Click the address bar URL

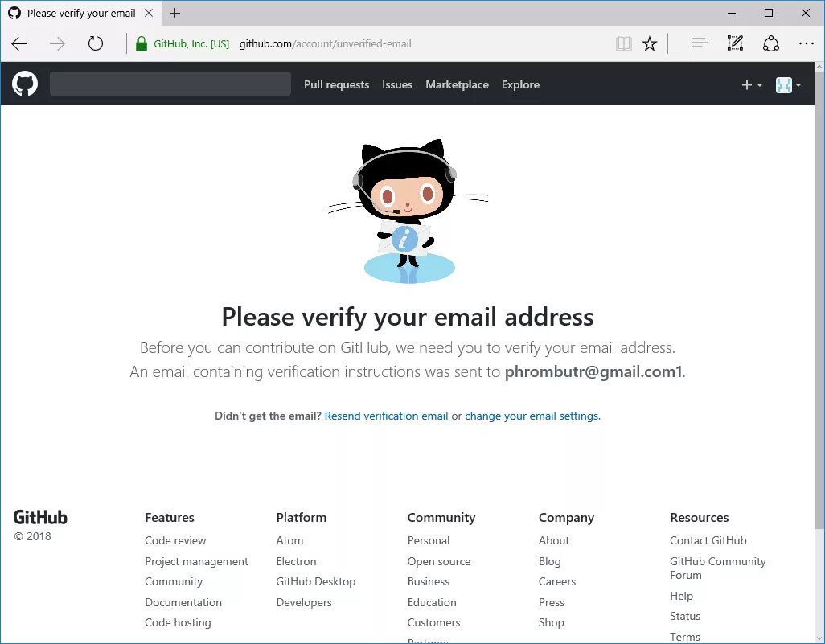(x=325, y=43)
